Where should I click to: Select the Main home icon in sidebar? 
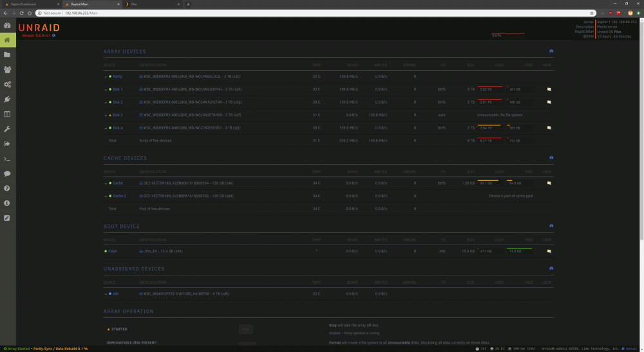click(x=7, y=40)
